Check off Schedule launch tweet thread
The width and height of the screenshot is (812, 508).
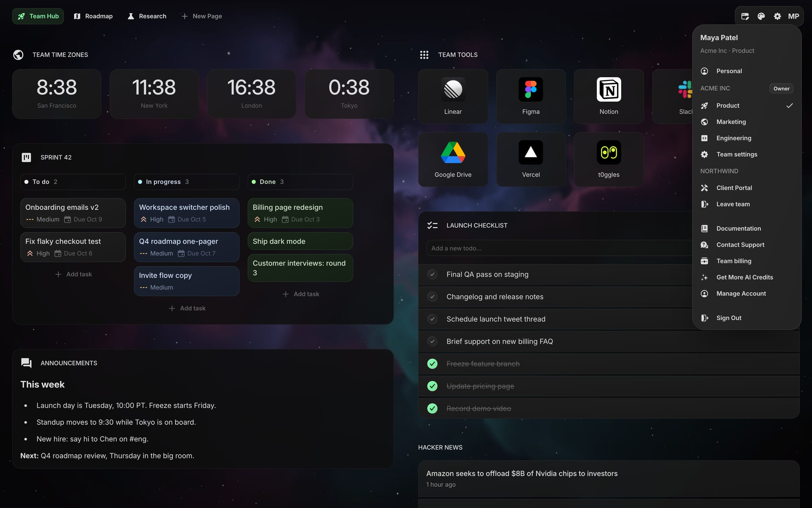(432, 319)
